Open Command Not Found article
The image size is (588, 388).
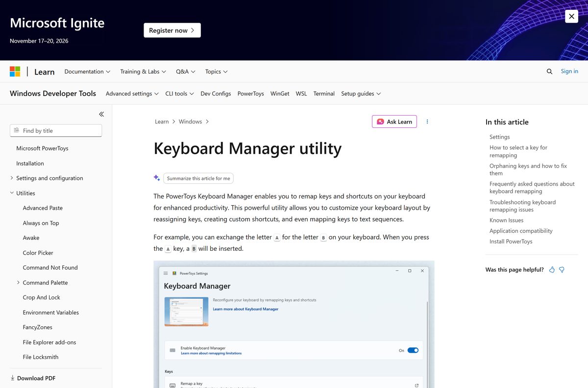coord(50,267)
